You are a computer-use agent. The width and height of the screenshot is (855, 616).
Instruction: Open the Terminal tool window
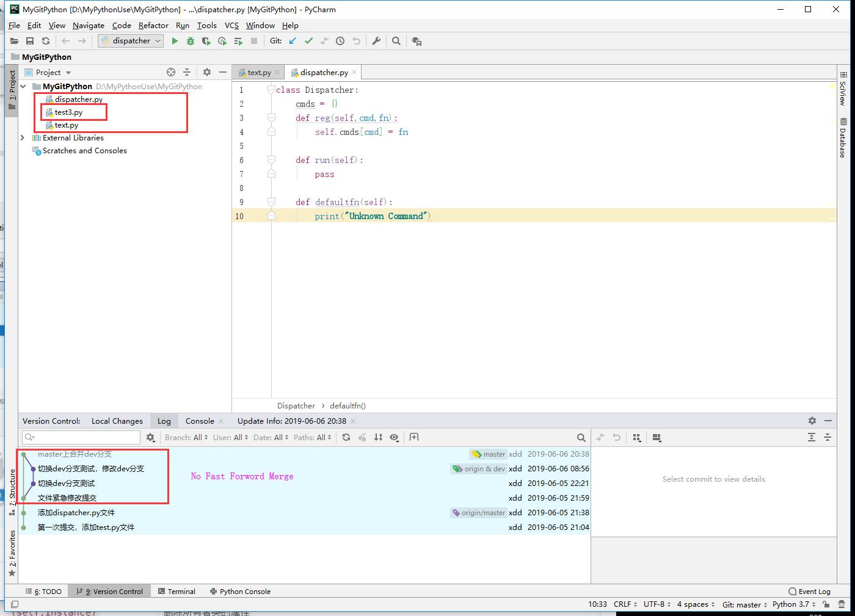tap(176, 591)
